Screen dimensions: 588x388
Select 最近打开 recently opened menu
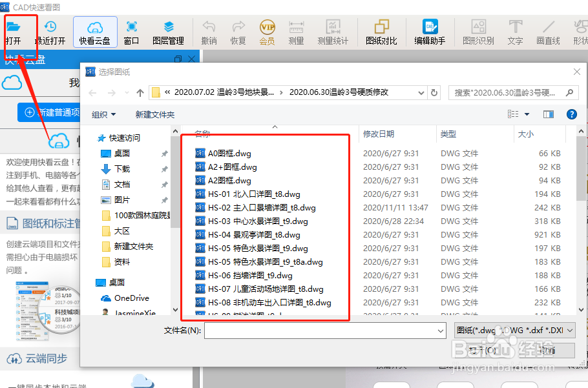click(x=50, y=31)
